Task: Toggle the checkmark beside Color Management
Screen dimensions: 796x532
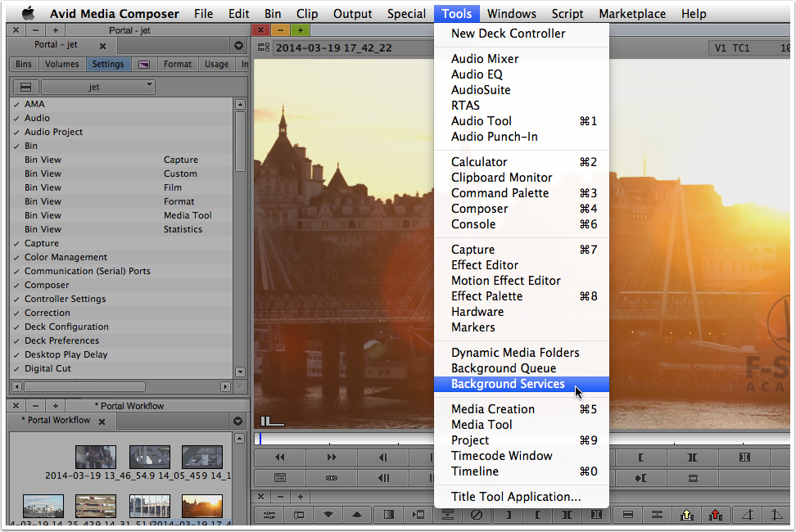Action: tap(16, 258)
